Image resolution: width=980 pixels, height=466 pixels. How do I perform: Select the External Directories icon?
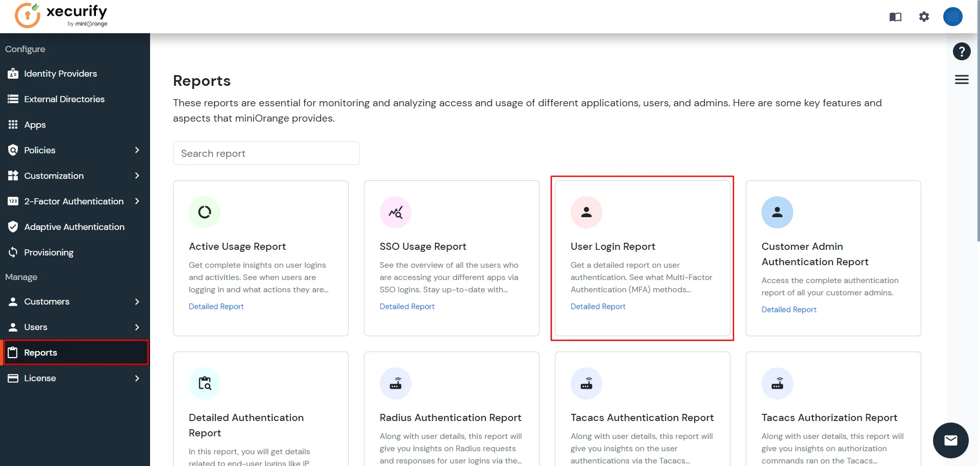pyautogui.click(x=13, y=99)
